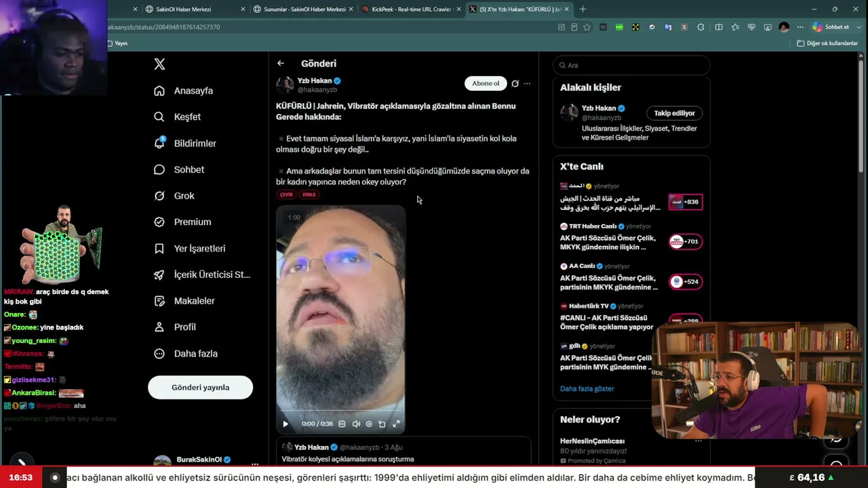Image resolution: width=868 pixels, height=488 pixels.
Task: Open Bildirimler notifications
Action: [185, 143]
